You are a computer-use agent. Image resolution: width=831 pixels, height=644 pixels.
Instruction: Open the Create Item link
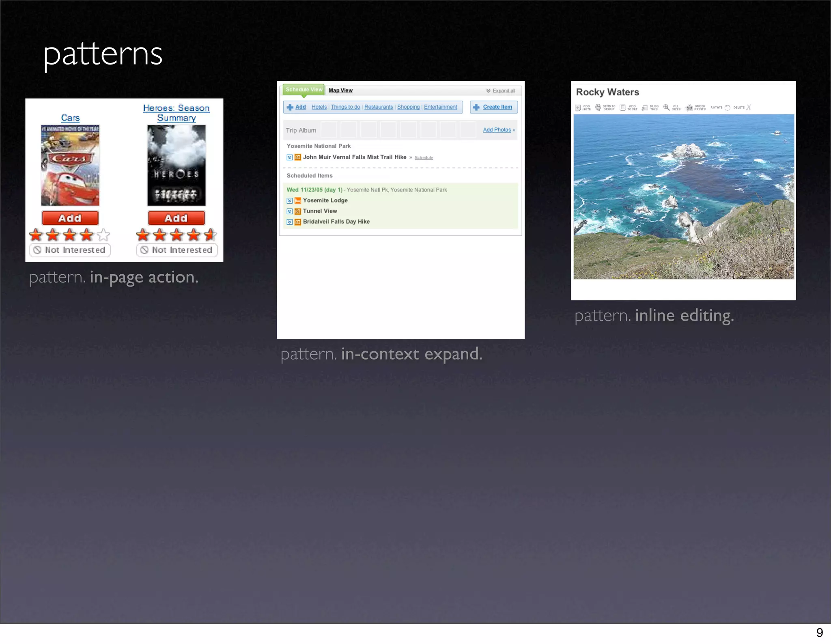[497, 107]
